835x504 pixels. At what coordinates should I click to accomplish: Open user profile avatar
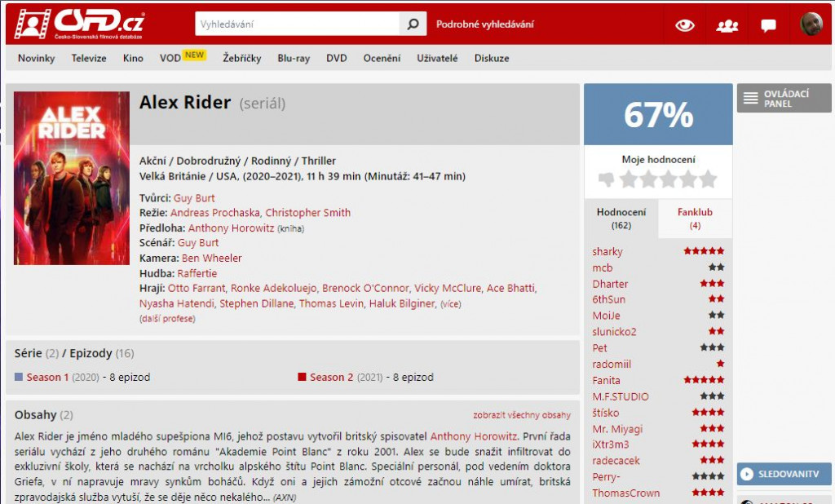click(811, 24)
